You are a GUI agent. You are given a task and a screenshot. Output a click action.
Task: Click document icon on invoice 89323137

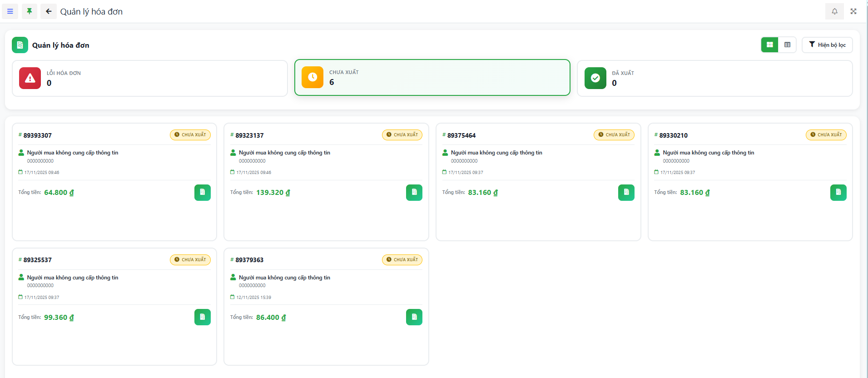point(414,193)
